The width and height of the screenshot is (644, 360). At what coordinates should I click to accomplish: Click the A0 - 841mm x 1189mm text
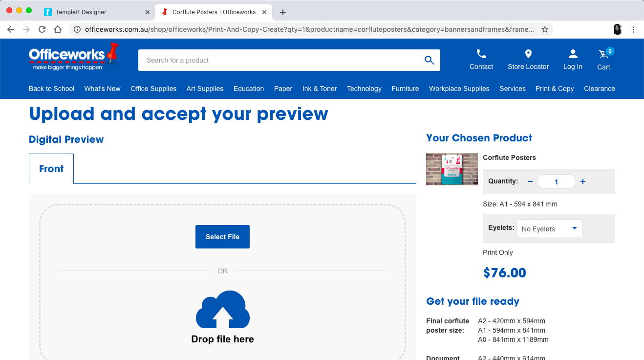click(513, 339)
